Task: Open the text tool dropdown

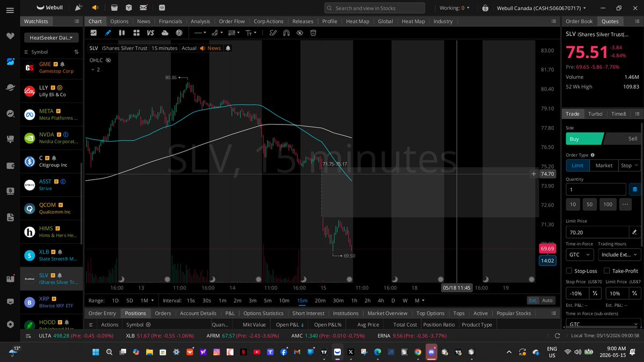Action: tap(251, 33)
